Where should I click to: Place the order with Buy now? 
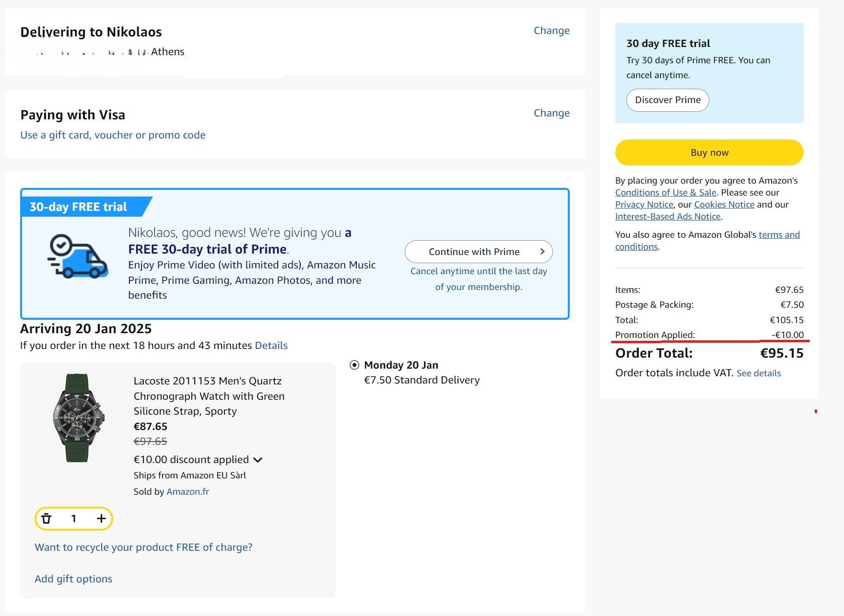tap(709, 152)
